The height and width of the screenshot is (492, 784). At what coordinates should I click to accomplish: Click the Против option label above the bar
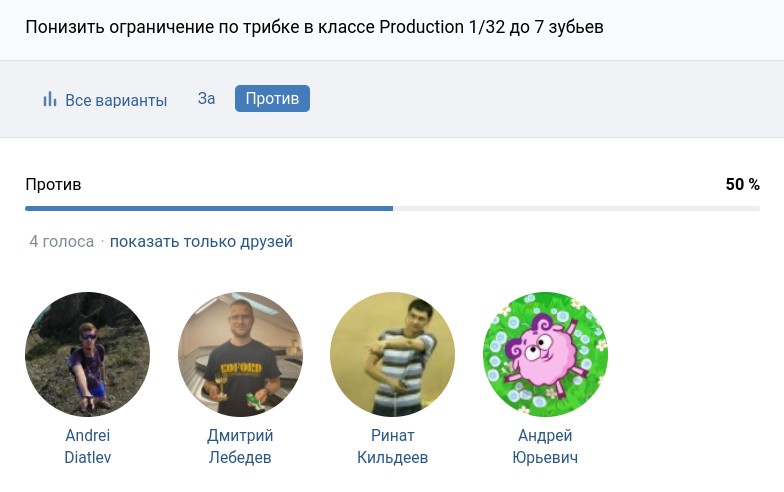(53, 184)
